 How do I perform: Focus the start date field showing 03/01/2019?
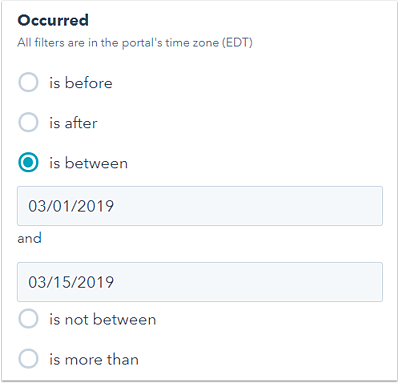click(200, 206)
